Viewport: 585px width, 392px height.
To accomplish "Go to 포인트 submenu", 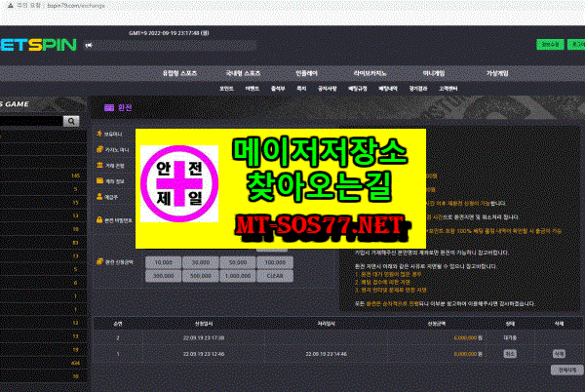I will click(226, 89).
